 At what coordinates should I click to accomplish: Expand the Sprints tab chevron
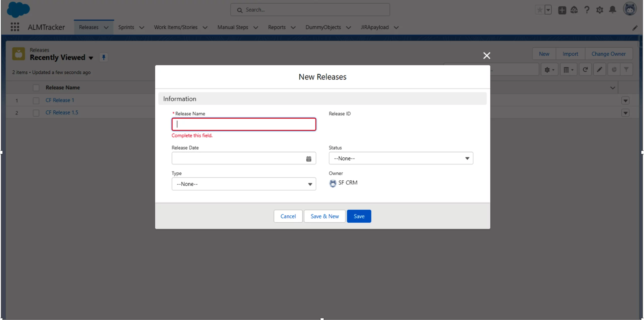(x=142, y=27)
